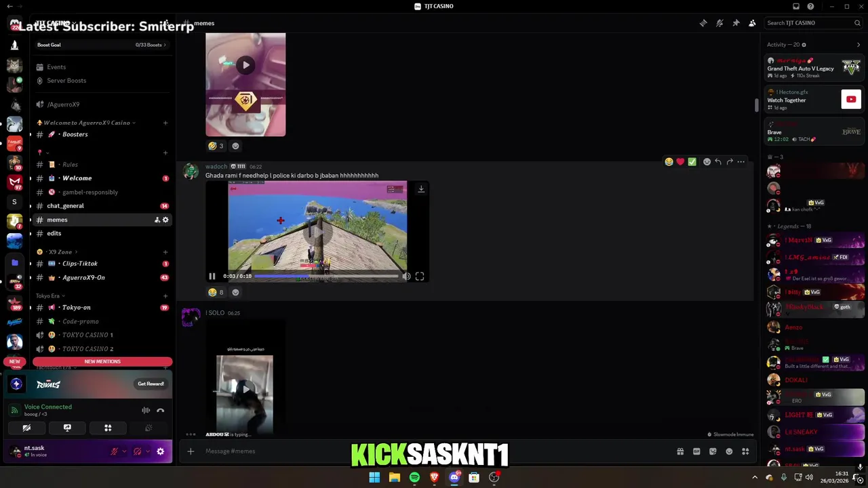Image resolution: width=868 pixels, height=488 pixels.
Task: Open voice activities launcher
Action: (x=108, y=428)
